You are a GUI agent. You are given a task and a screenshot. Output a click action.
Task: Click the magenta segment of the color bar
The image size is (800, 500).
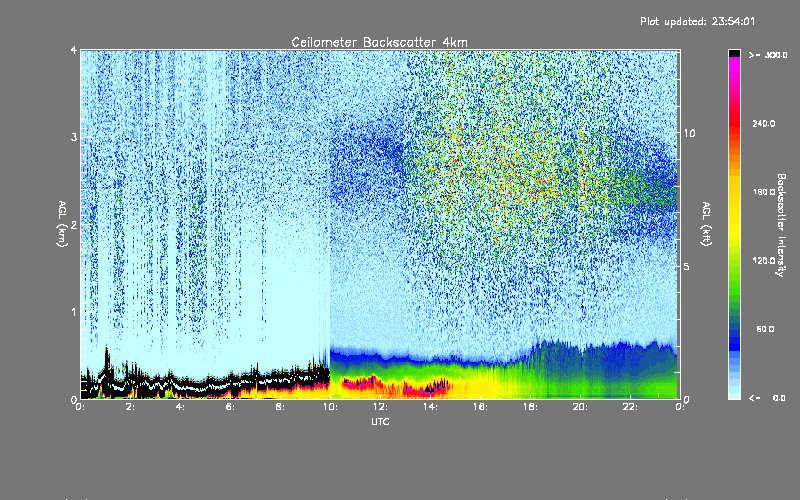[734, 66]
